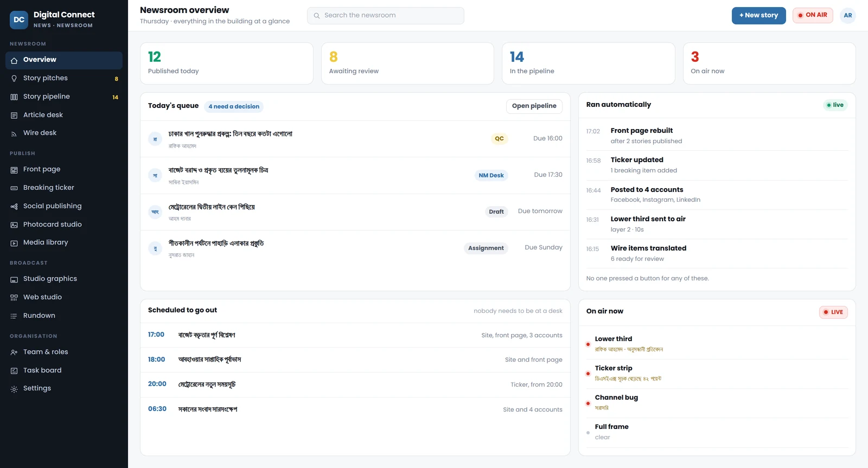Click the Awaiting review stat card

pos(407,63)
